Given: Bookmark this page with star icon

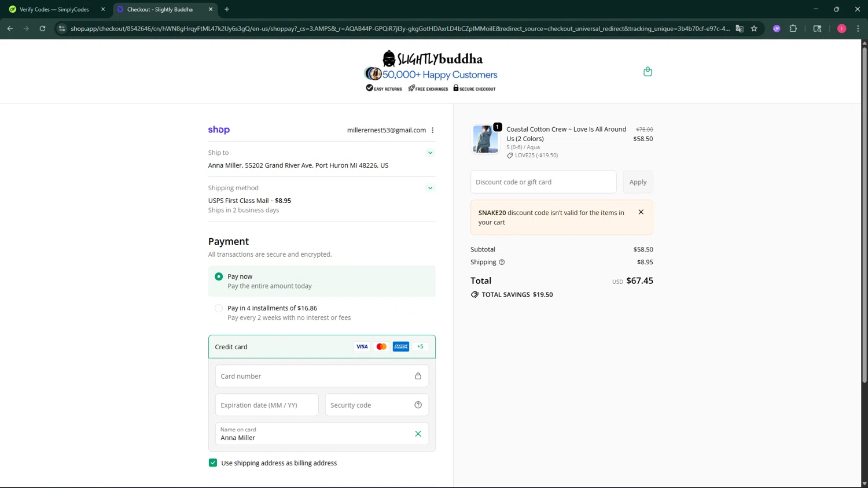Looking at the screenshot, I should click(754, 28).
